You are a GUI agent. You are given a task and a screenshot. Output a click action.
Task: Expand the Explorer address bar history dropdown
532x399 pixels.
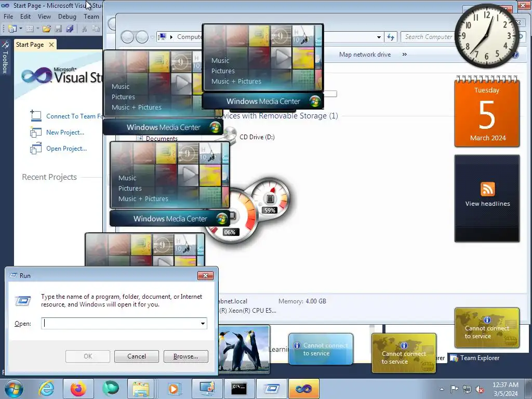379,37
